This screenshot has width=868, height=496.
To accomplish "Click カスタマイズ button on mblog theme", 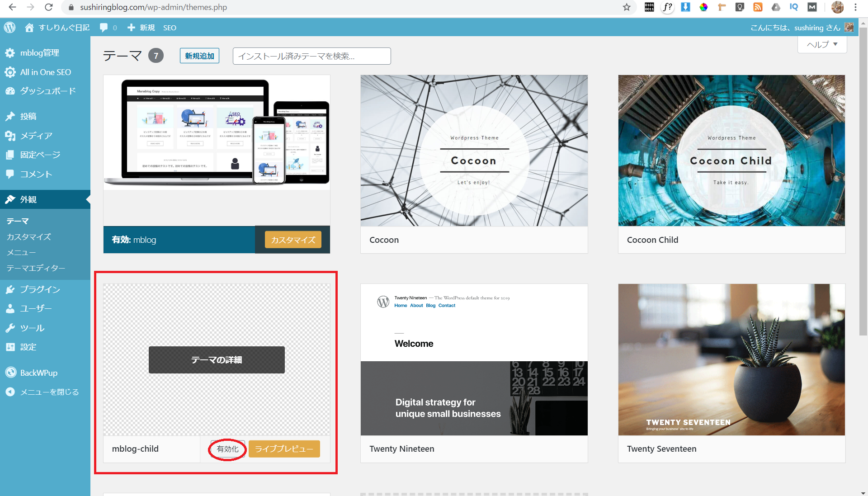I will 293,240.
